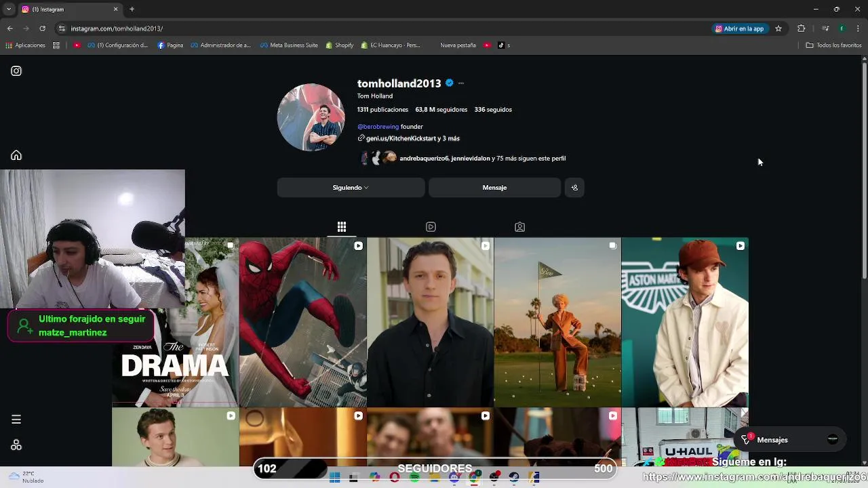View 63,8 M seguidores list

point(441,110)
